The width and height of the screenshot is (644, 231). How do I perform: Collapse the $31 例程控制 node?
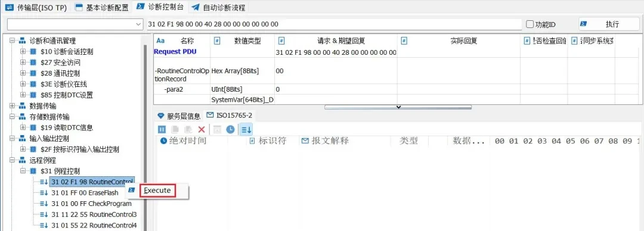pyautogui.click(x=23, y=171)
